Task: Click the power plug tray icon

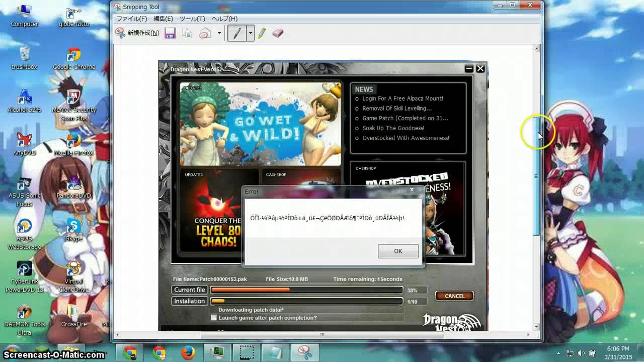Action: coord(593,353)
